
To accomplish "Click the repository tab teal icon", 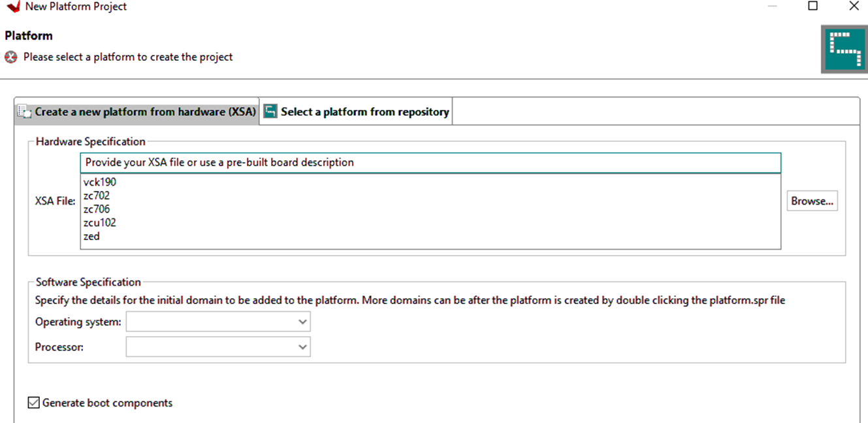I will (x=270, y=112).
